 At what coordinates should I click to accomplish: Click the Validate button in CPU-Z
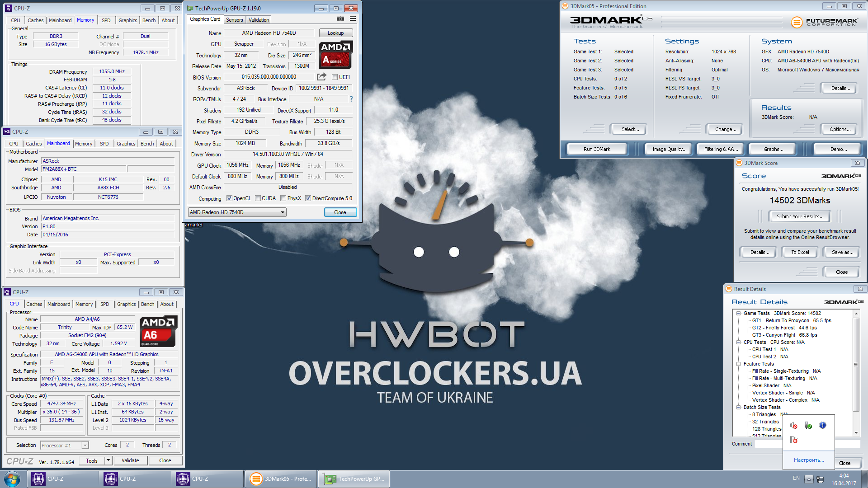(x=130, y=460)
